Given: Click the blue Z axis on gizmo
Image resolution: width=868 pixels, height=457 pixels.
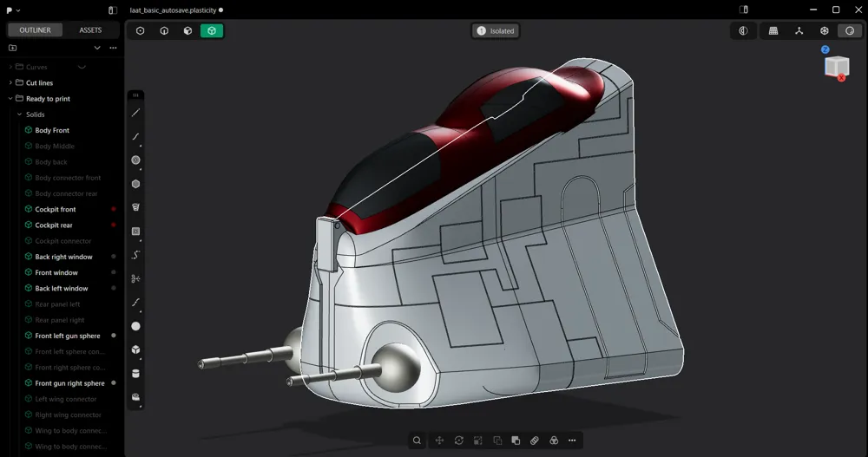Looking at the screenshot, I should pos(825,49).
